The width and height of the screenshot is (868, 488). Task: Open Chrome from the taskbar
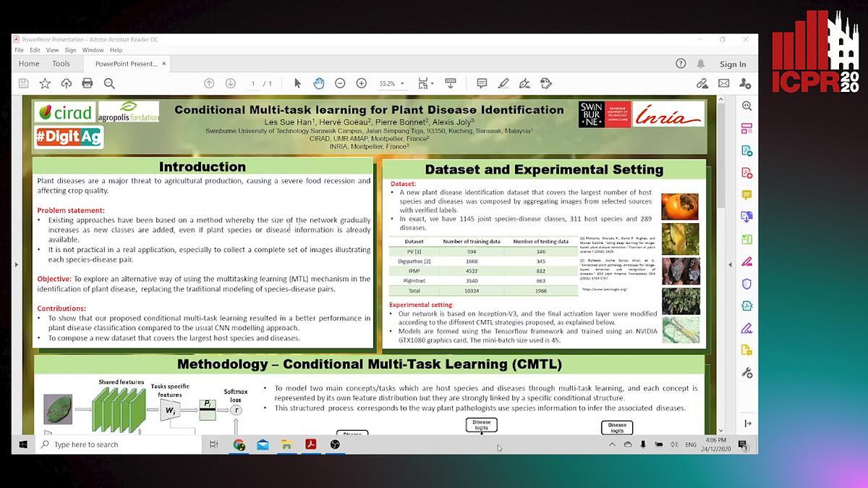click(x=239, y=444)
